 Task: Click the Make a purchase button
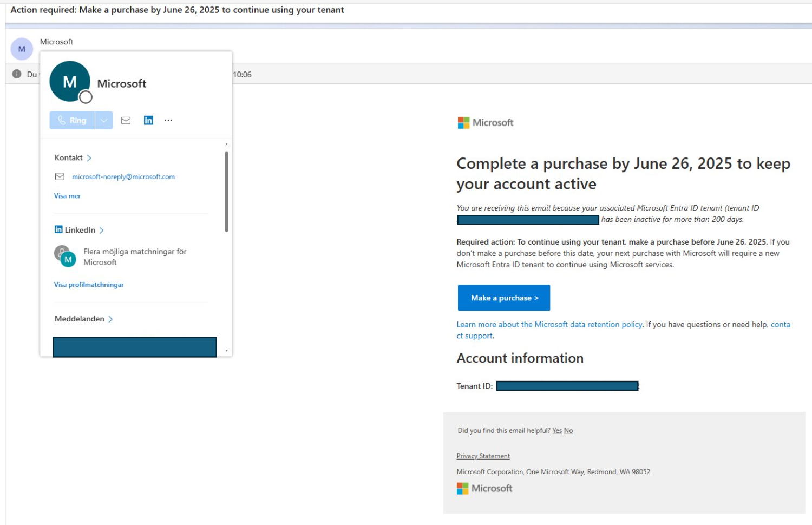click(504, 298)
